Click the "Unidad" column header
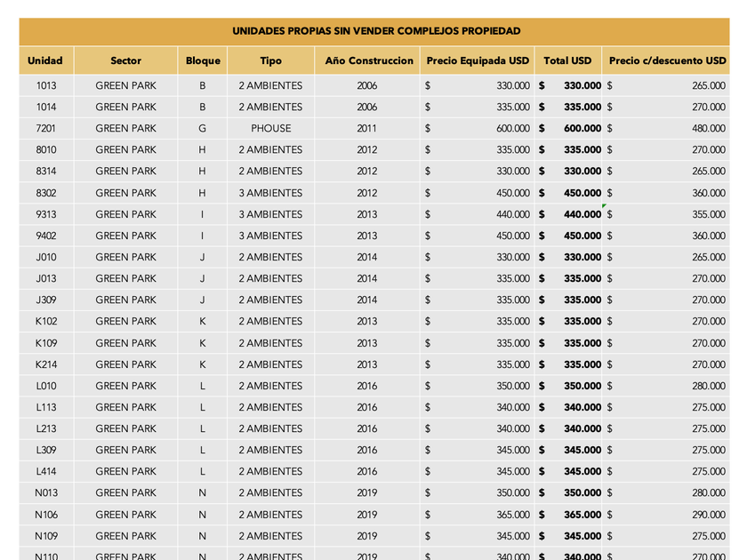The height and width of the screenshot is (560, 747). coord(45,61)
